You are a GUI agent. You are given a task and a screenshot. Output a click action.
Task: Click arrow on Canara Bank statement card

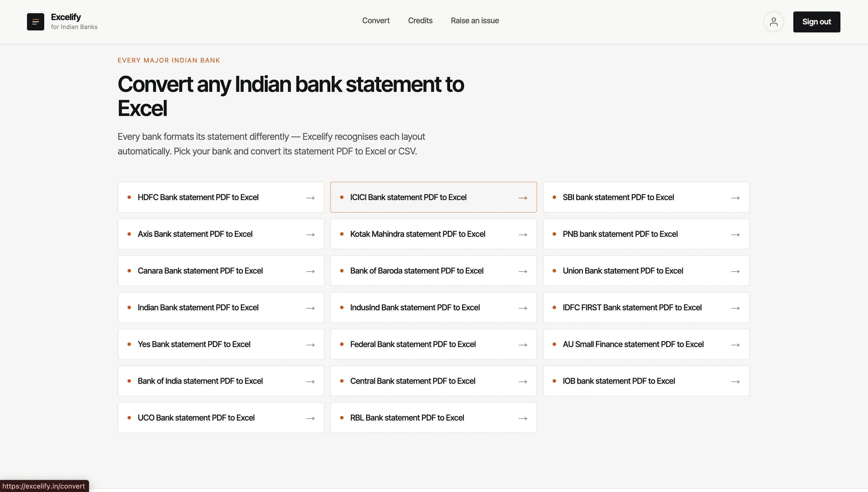click(x=310, y=271)
